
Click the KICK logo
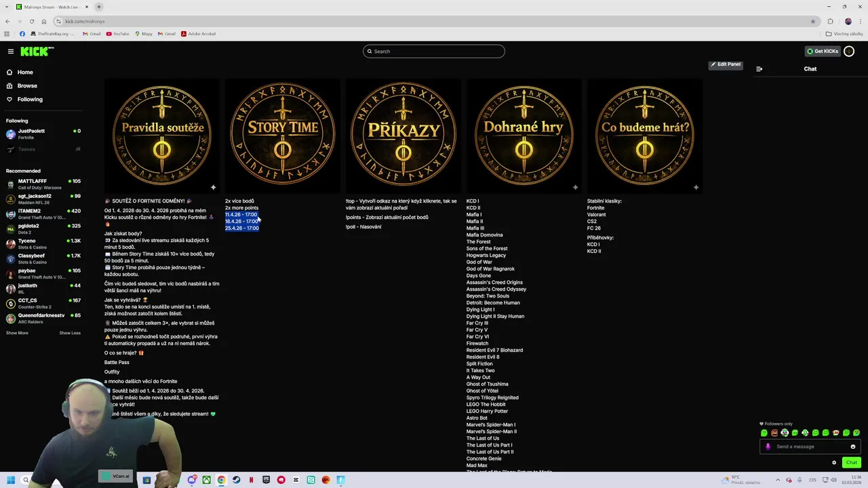(x=37, y=52)
